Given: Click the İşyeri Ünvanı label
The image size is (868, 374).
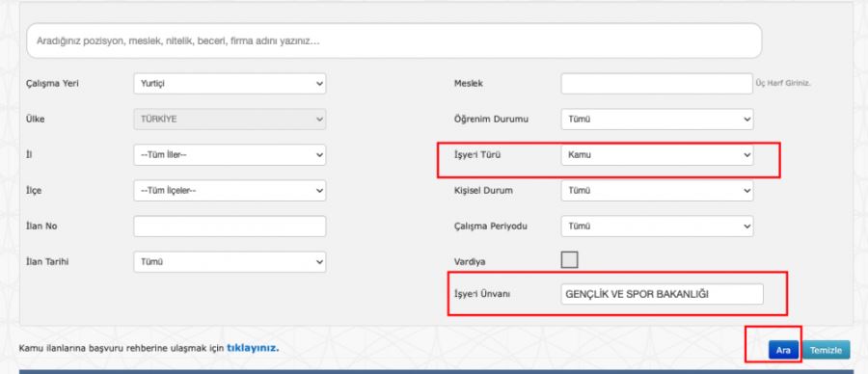Looking at the screenshot, I should tap(481, 294).
